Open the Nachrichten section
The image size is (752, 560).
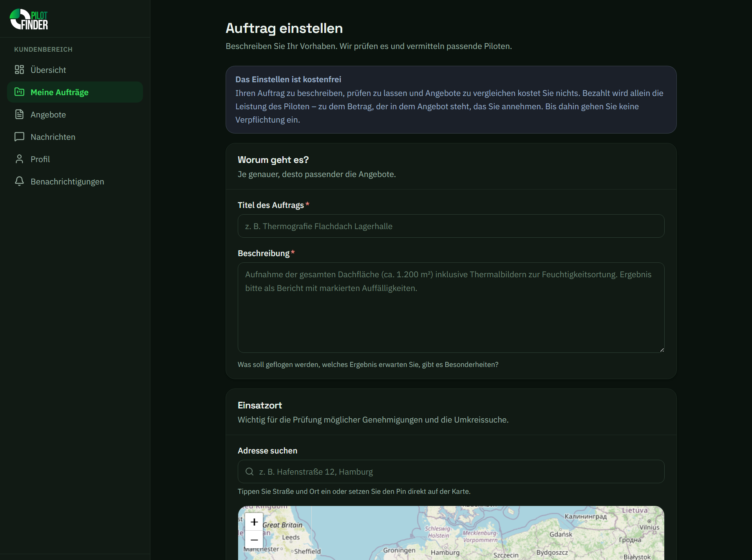pos(75,137)
